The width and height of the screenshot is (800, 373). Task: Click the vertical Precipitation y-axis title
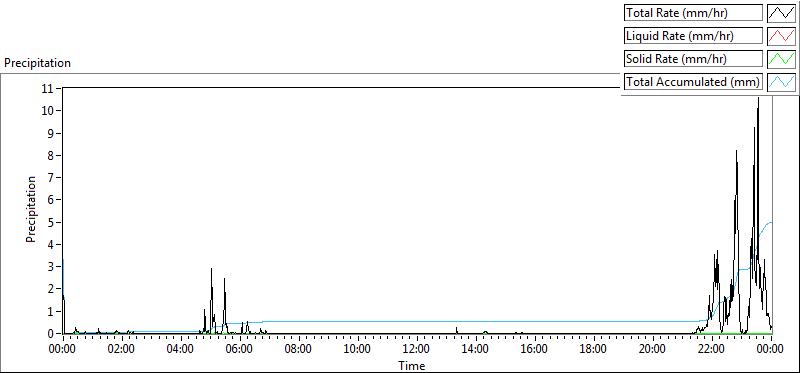coord(31,210)
